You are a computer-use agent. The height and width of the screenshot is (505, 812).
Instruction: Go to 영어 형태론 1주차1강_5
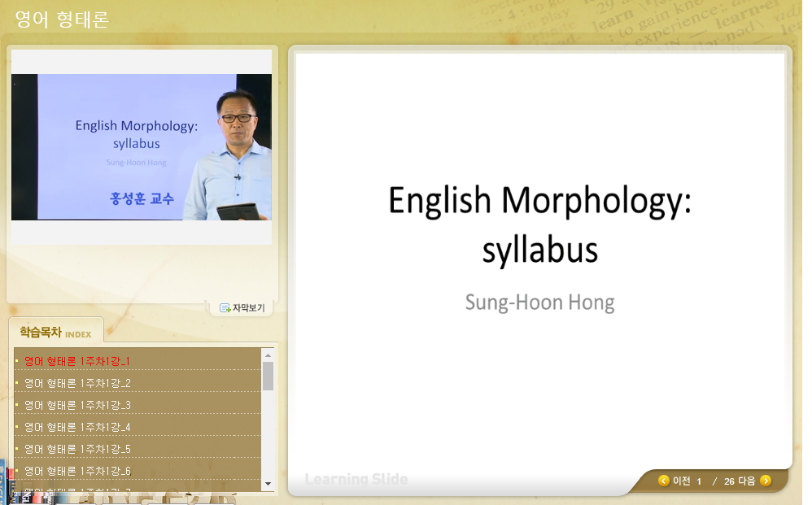[x=77, y=449]
